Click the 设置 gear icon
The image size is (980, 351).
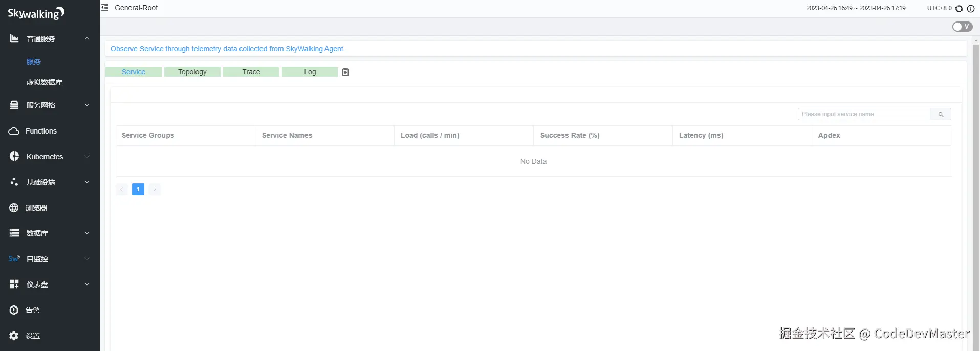14,336
